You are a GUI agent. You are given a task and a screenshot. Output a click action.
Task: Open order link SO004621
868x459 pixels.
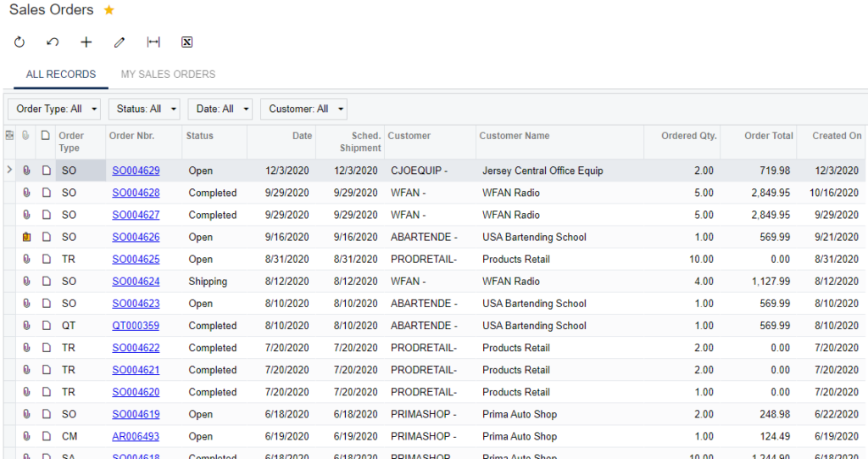(136, 370)
